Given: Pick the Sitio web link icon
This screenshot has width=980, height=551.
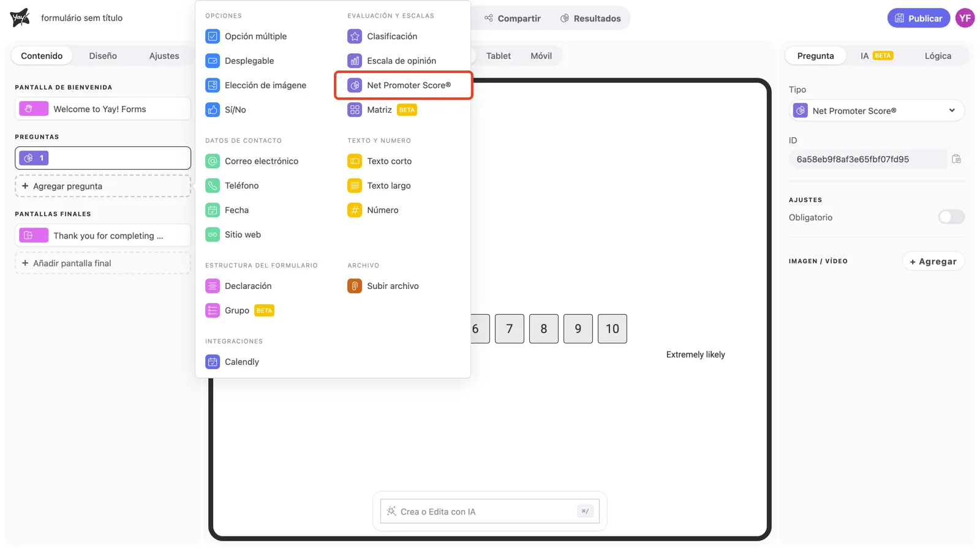Looking at the screenshot, I should click(x=213, y=234).
